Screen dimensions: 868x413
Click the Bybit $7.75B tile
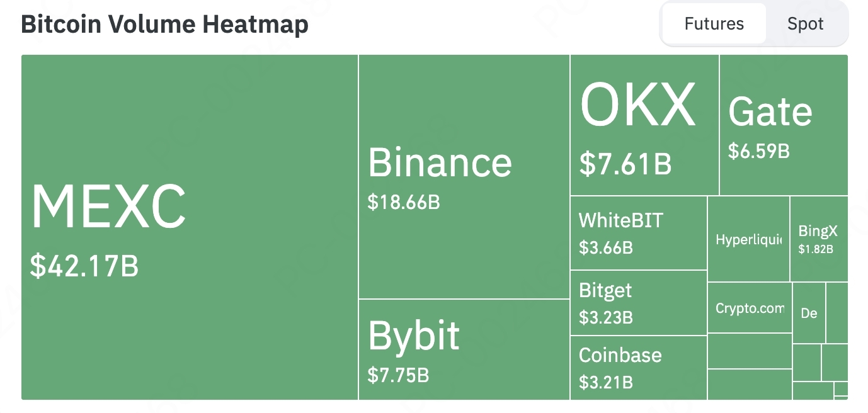464,349
